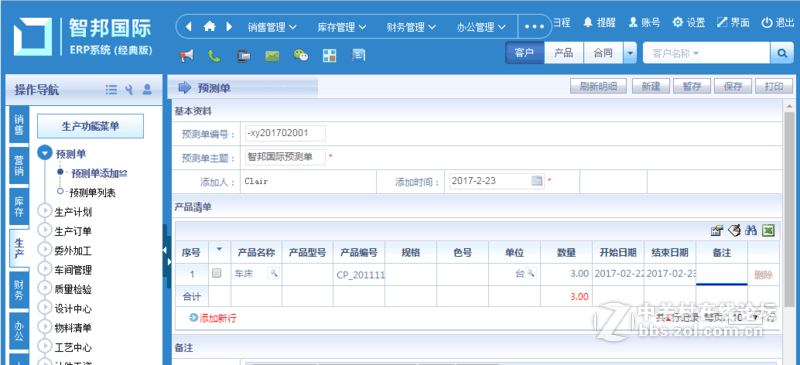Switch to the 财务 side tab
This screenshot has width=800, height=365.
19,290
